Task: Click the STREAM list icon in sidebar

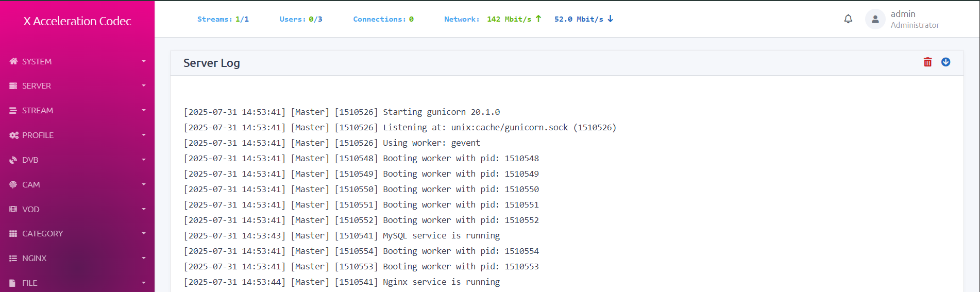Action: (x=13, y=111)
